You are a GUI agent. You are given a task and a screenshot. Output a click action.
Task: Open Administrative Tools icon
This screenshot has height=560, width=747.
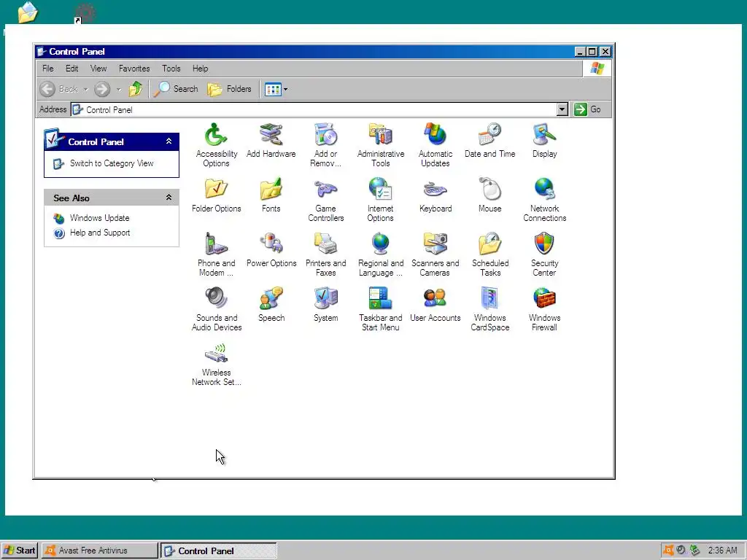(381, 145)
